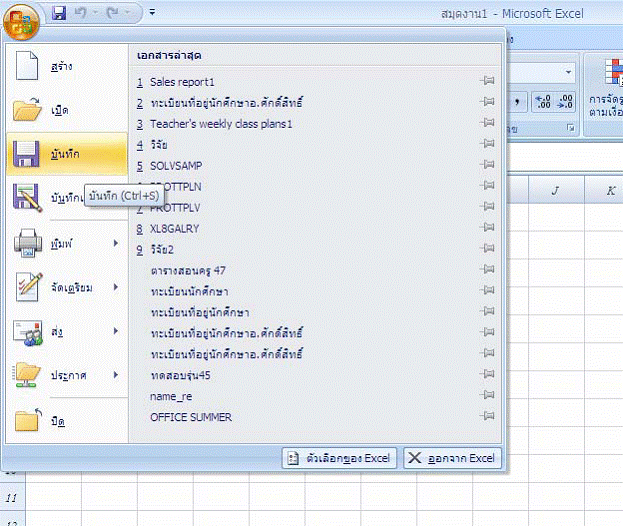Viewport: 623px width, 526px height.
Task: Pin name_re to the recent list
Action: [487, 395]
